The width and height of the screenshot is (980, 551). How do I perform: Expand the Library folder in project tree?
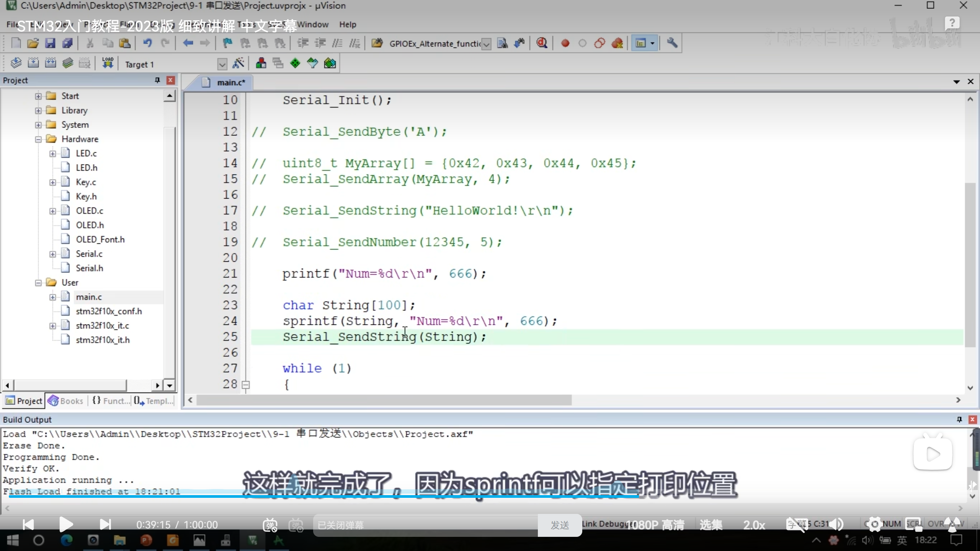[38, 111]
